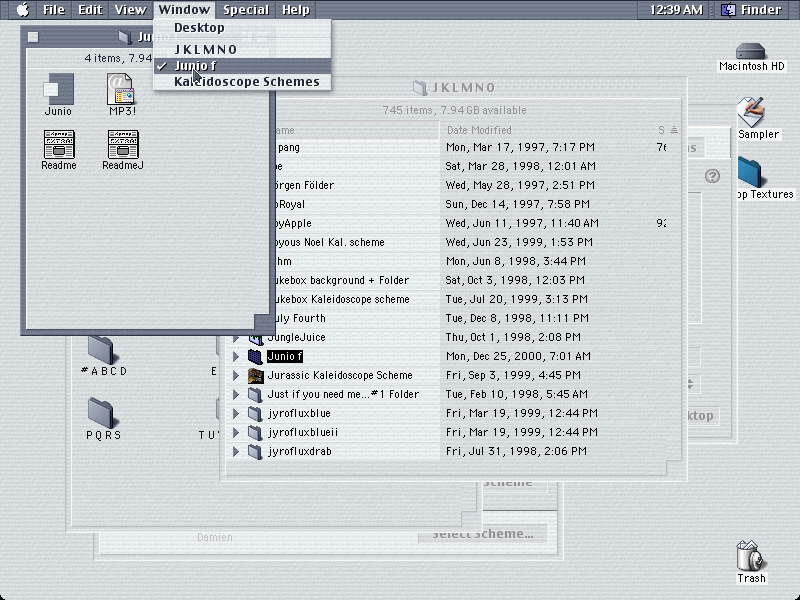The image size is (800, 600).
Task: Click the sort order icon in JKLMNO header
Action: click(x=673, y=130)
